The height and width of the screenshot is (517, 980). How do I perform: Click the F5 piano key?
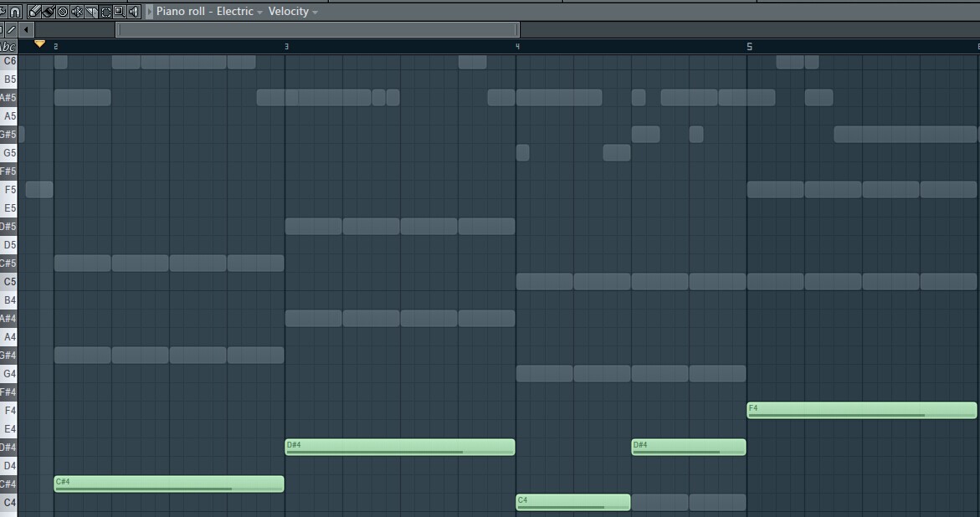tap(8, 190)
